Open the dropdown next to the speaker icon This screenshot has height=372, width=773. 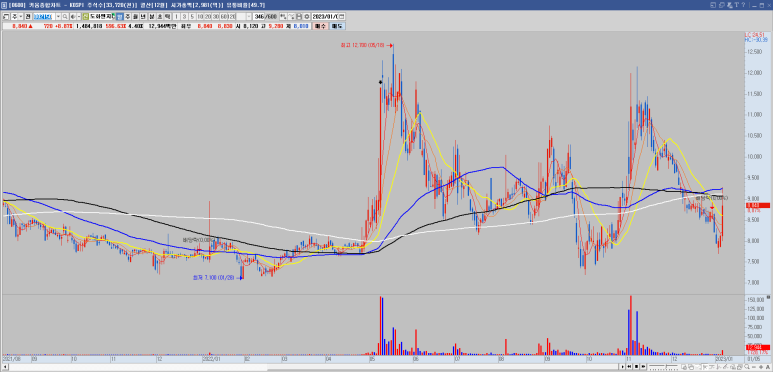pyautogui.click(x=79, y=16)
